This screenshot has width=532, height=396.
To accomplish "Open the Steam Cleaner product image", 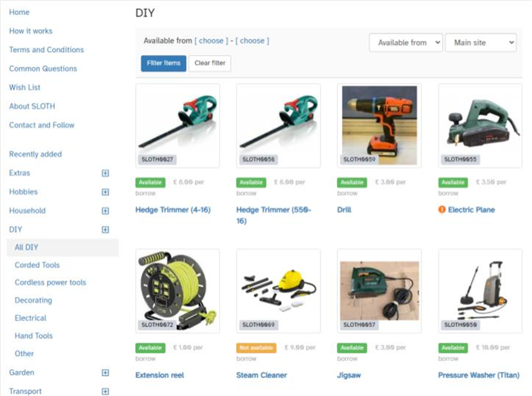I will (278, 291).
